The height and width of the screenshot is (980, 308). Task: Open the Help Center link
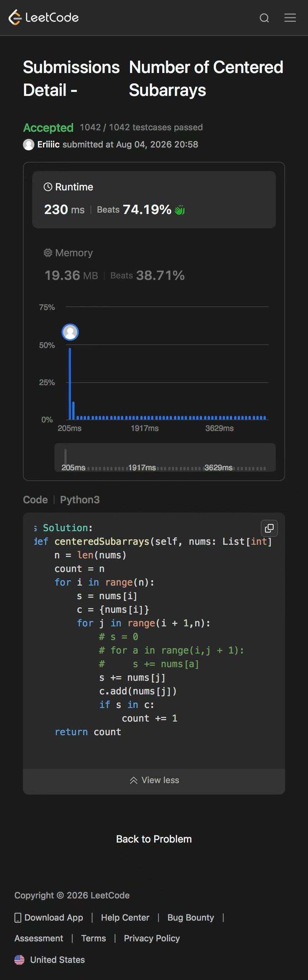125,918
